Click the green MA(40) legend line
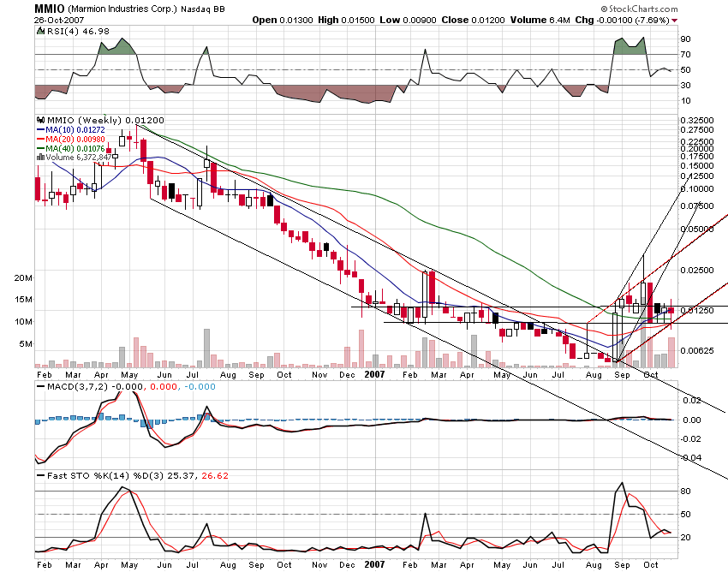Viewport: 728px width, 572px height. [41, 149]
